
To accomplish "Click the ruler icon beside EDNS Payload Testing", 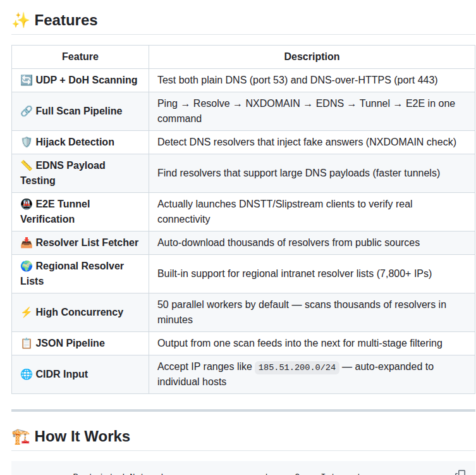I will click(x=27, y=166).
